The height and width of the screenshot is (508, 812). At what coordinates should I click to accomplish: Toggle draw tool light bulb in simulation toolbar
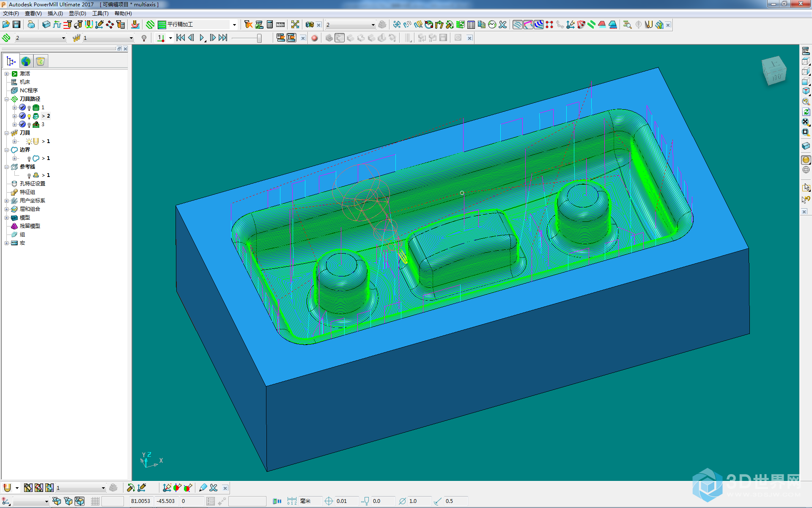[x=144, y=38]
